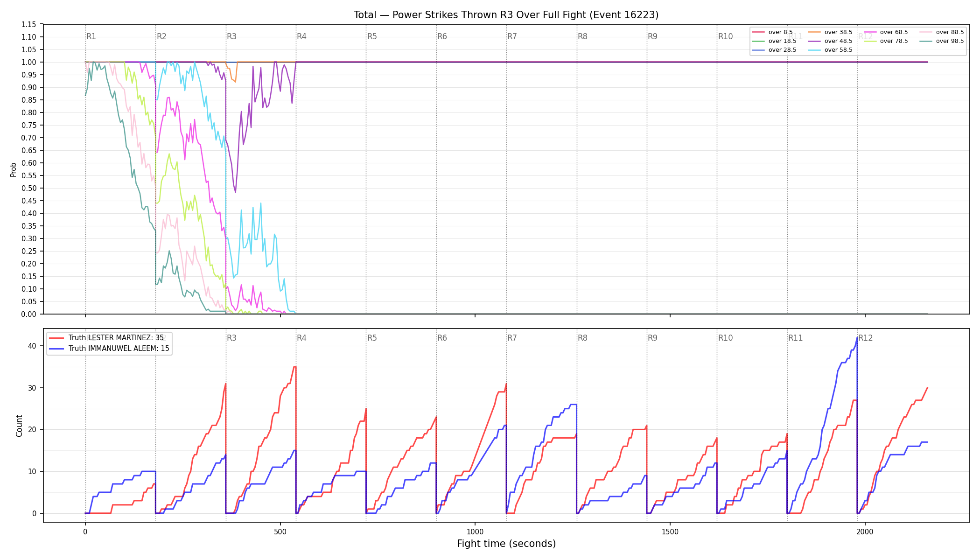Screen dimensions: 980x560
Task: Click the 'Prob' y-axis label
Action: coord(13,169)
